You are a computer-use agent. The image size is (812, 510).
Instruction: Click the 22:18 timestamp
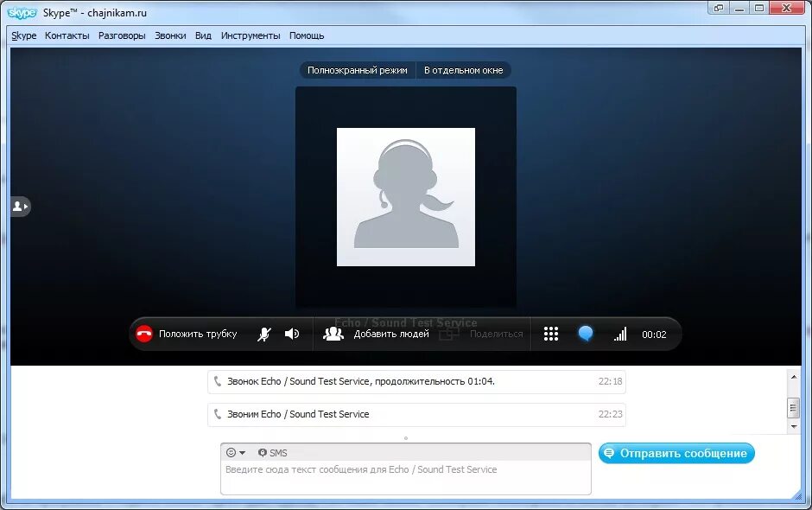[610, 381]
